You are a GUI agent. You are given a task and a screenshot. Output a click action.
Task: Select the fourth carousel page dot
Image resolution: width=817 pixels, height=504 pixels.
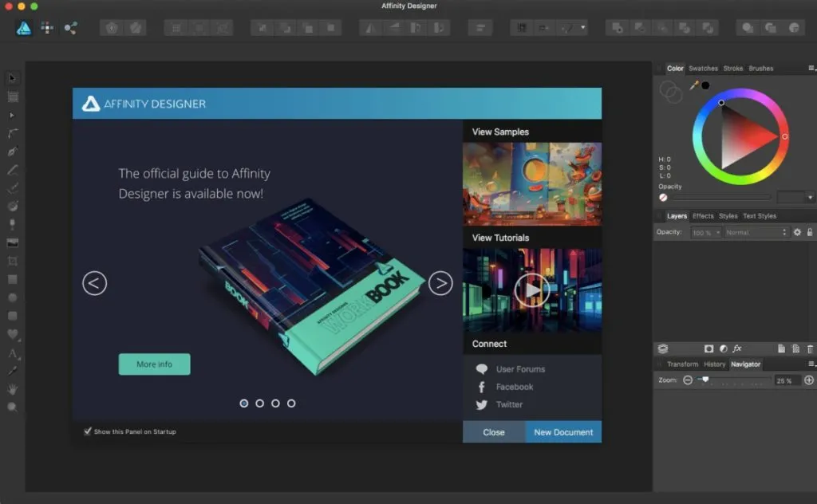pyautogui.click(x=291, y=403)
